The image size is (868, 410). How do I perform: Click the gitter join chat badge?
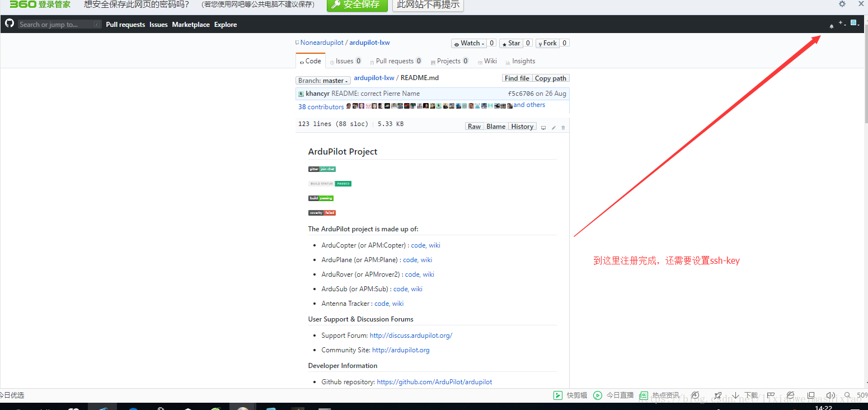pyautogui.click(x=322, y=169)
